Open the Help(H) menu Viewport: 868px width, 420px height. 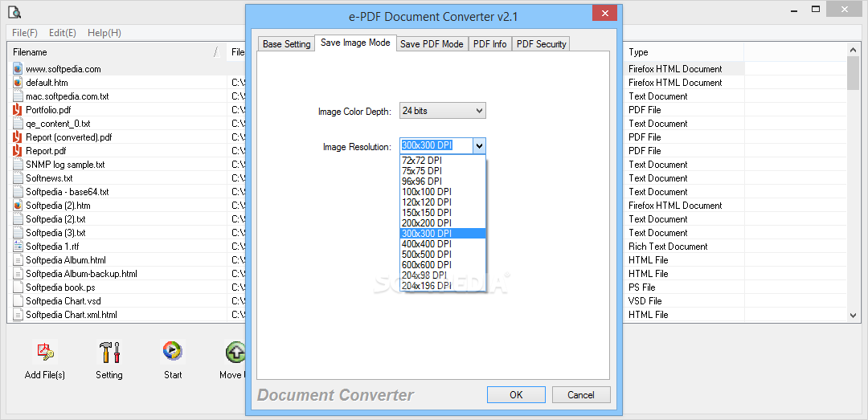pyautogui.click(x=104, y=33)
